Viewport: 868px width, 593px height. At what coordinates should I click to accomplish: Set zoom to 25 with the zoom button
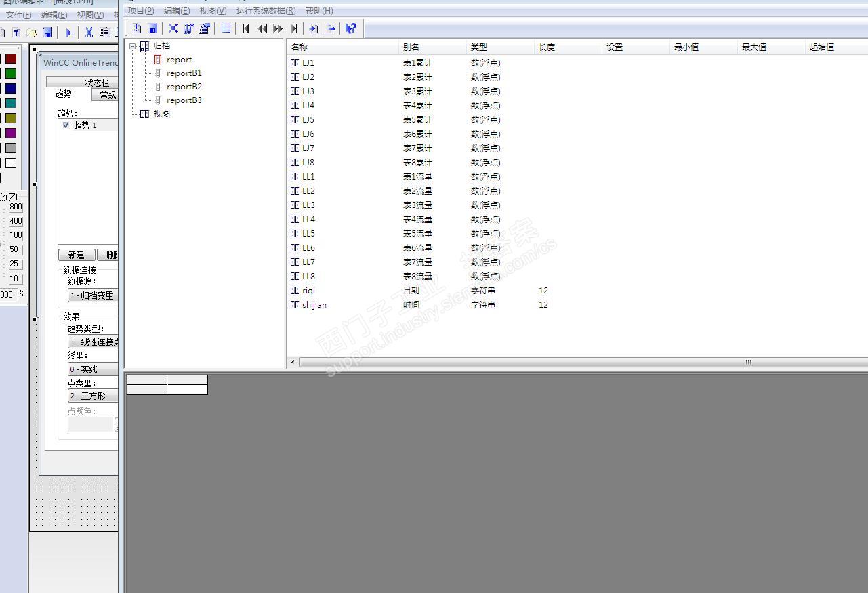tap(14, 264)
